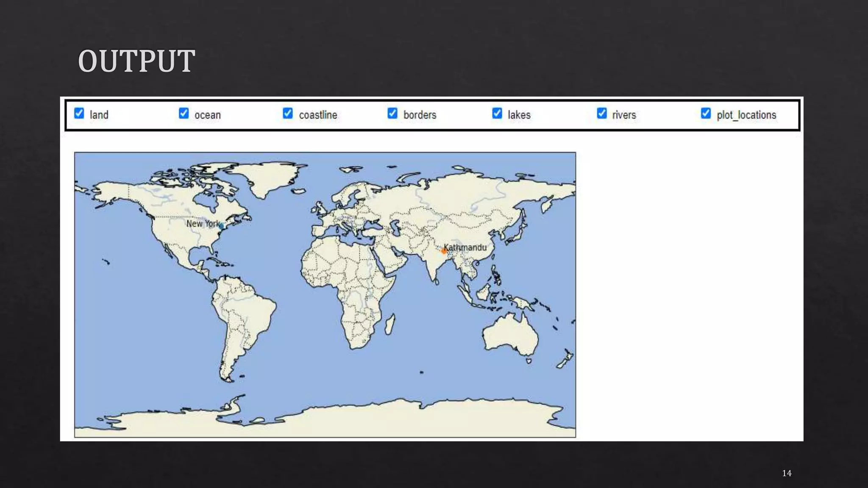Click the slide number 14

pos(787,473)
